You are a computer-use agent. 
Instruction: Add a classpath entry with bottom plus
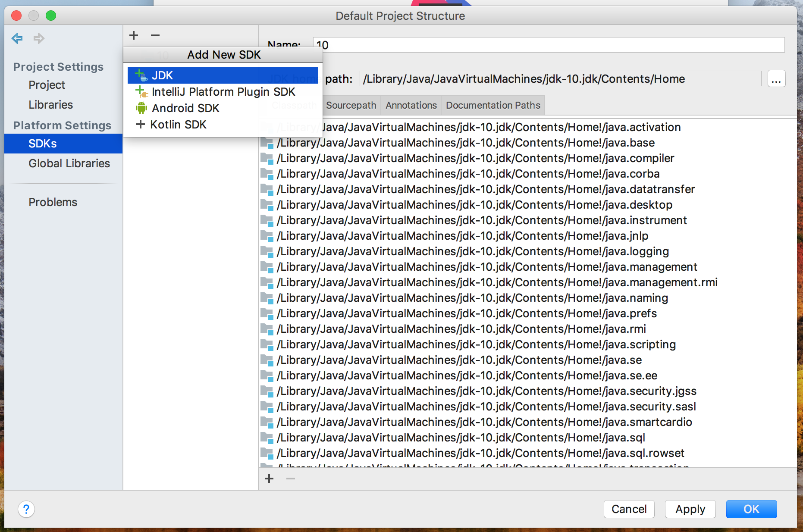click(x=269, y=479)
